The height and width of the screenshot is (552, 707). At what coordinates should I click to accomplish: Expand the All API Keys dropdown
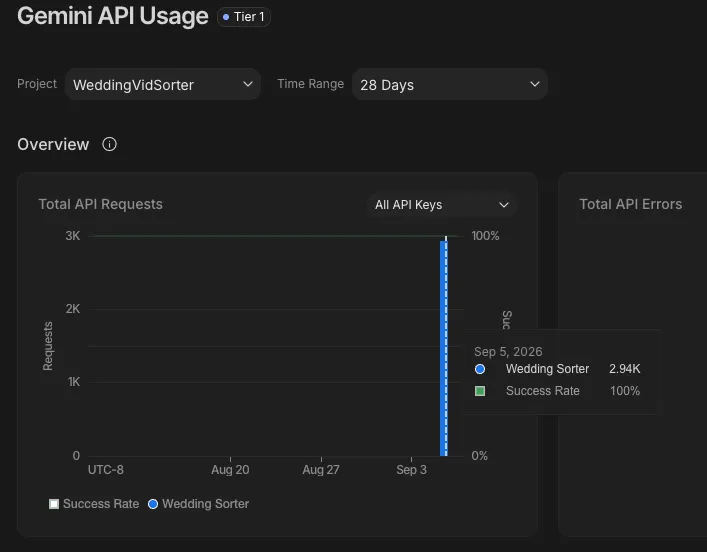(x=442, y=205)
